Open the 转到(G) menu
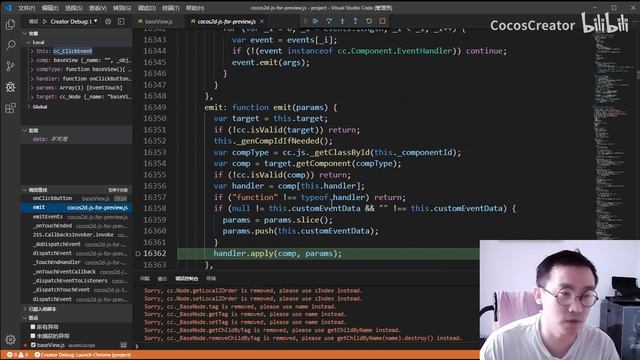The image size is (640, 360). 122,8
